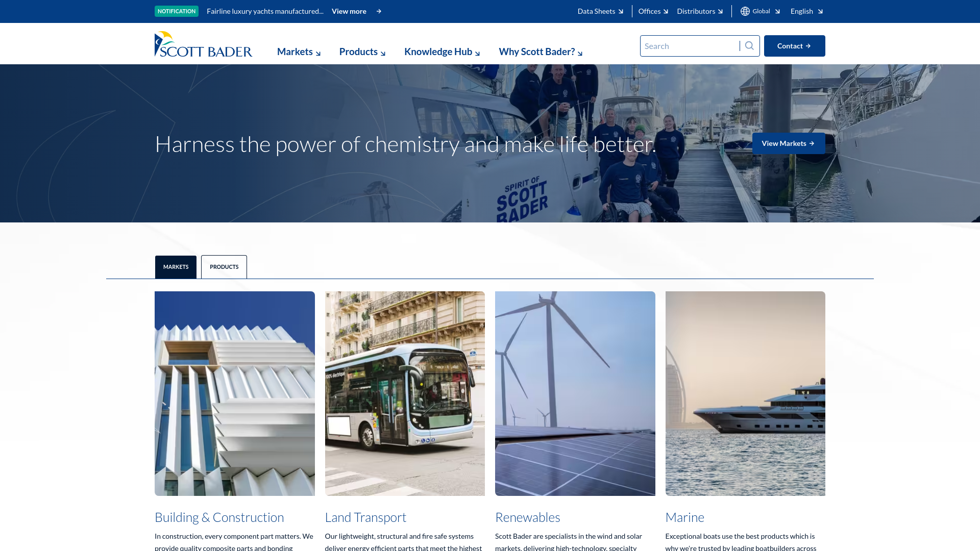Image resolution: width=980 pixels, height=551 pixels.
Task: Click the Fairline luxury yachts notification text
Action: click(265, 11)
